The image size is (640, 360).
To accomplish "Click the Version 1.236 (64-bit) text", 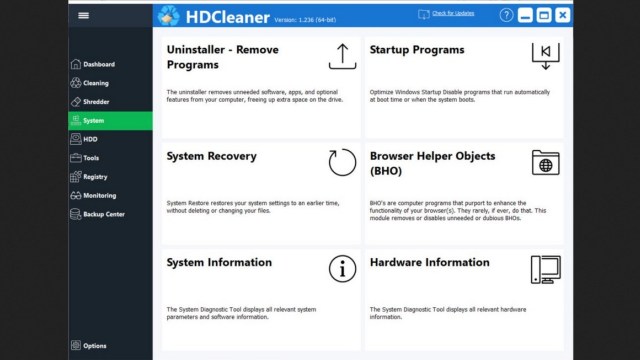I will 305,20.
